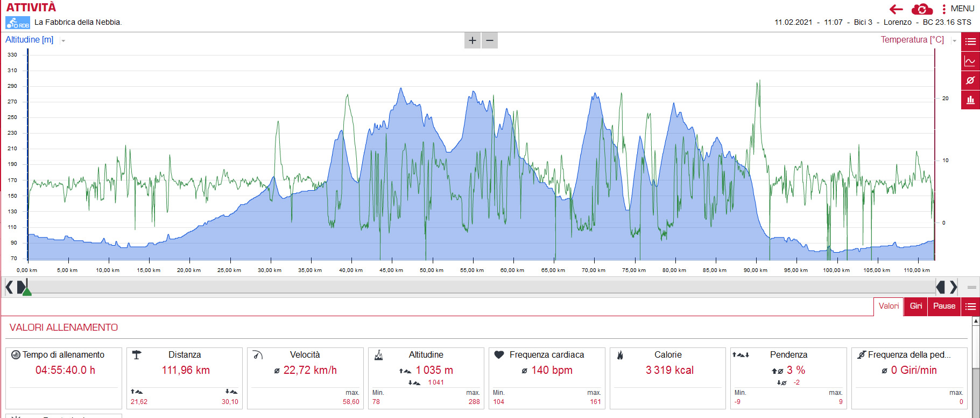Click the altitude descent icon by 1 041
Image resolution: width=980 pixels, height=418 pixels.
pyautogui.click(x=414, y=382)
